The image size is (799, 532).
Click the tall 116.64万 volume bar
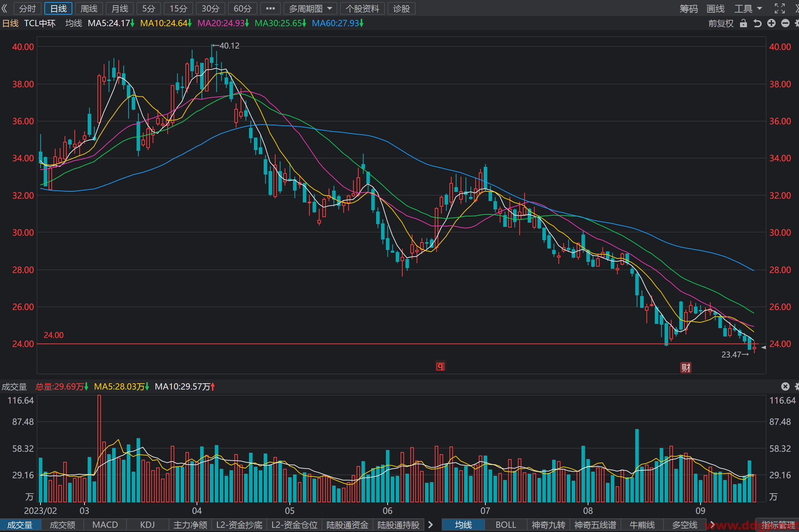tap(99, 449)
